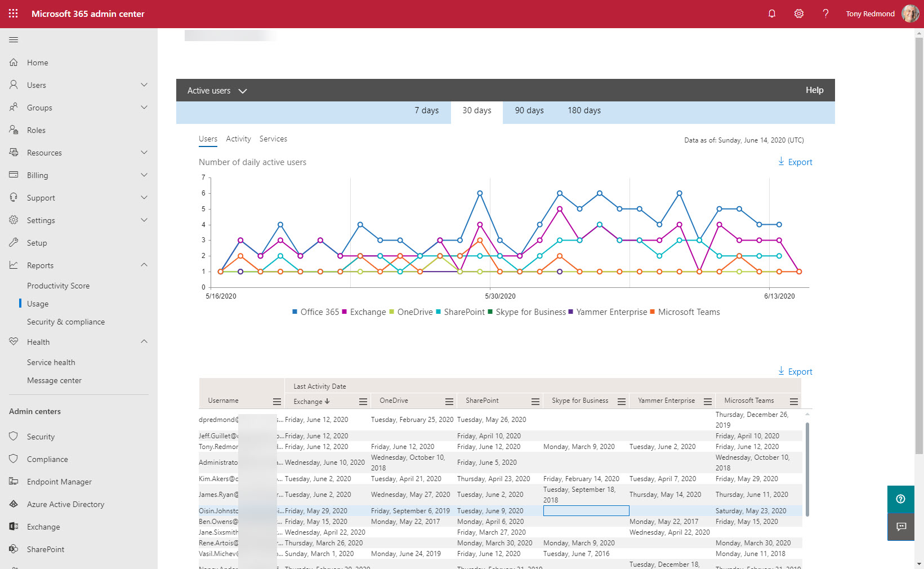
Task: Open the notifications bell
Action: tap(772, 14)
